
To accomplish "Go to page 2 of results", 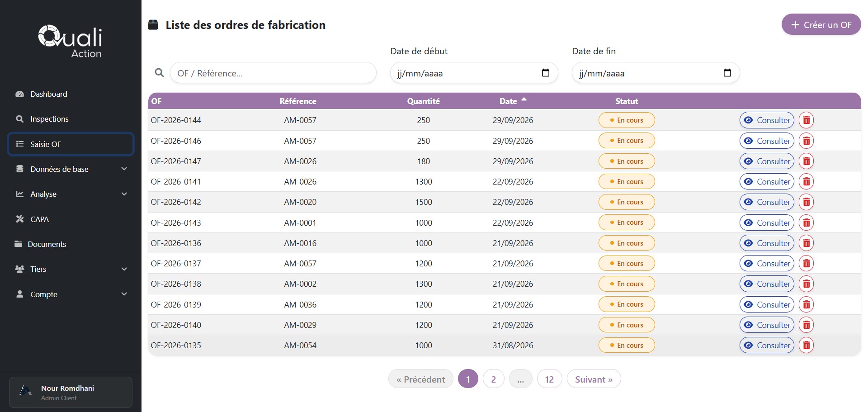I will (x=493, y=379).
